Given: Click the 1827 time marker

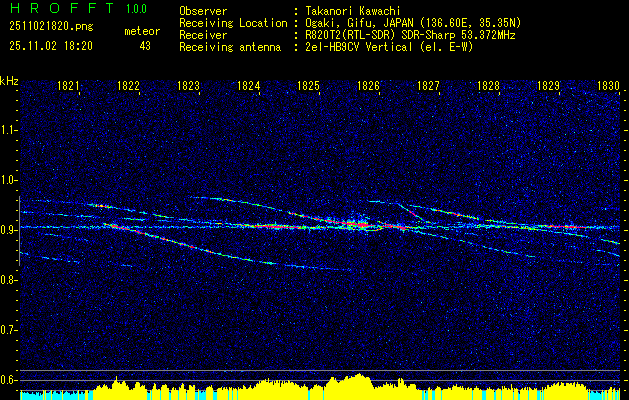Looking at the screenshot, I should click(x=428, y=85).
